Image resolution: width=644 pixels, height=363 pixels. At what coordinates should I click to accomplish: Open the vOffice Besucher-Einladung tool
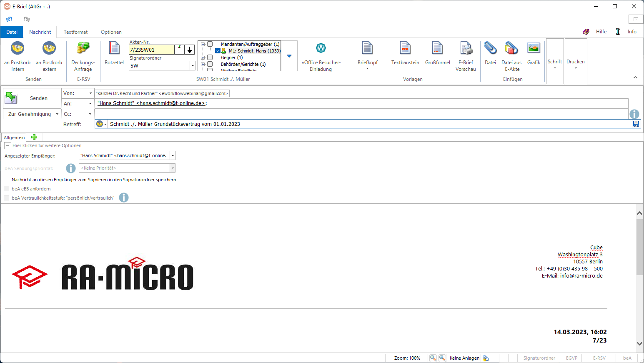(x=321, y=57)
